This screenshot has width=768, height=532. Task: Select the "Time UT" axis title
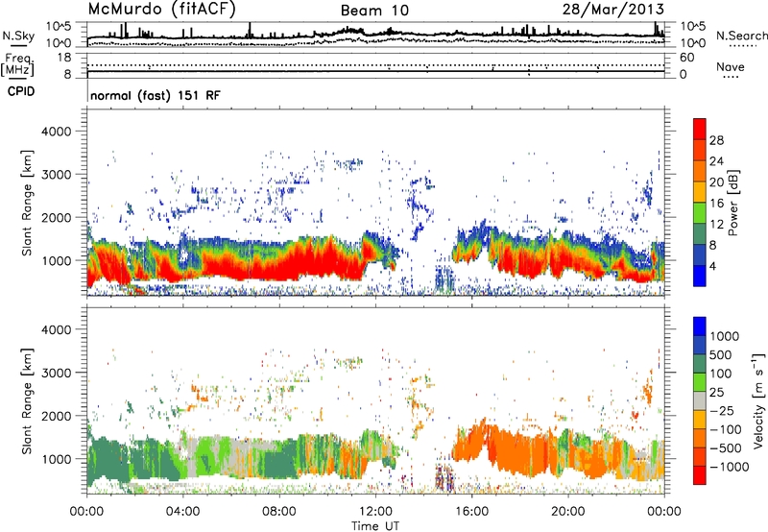click(375, 526)
